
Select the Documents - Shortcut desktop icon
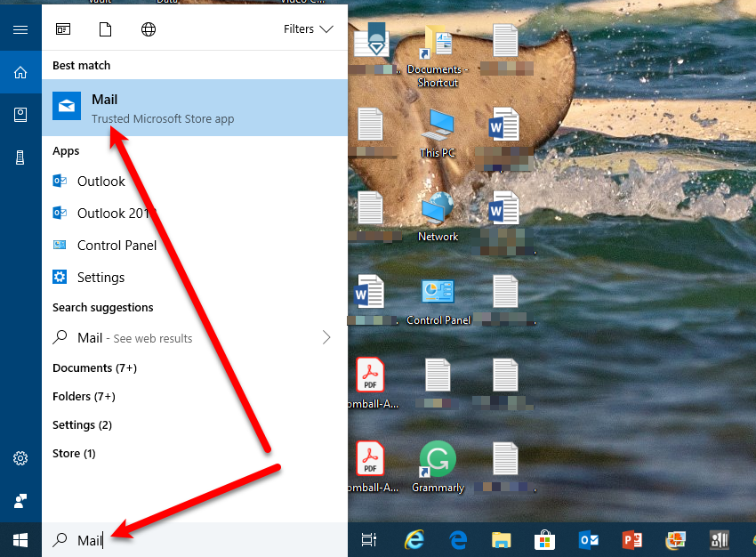[438, 56]
